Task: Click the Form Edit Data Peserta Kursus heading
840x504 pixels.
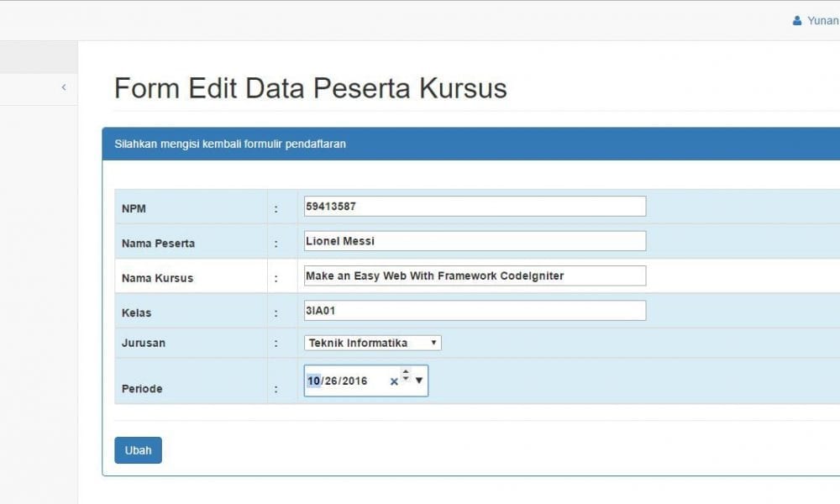Action: [310, 88]
